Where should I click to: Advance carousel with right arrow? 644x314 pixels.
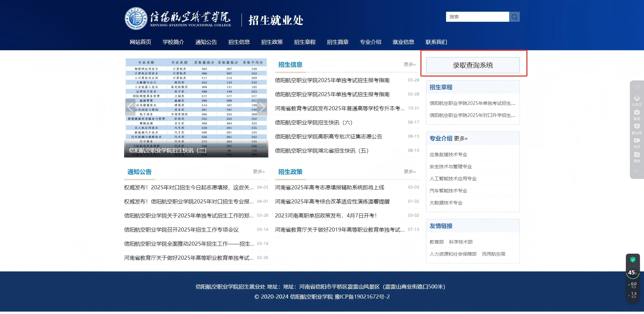click(x=262, y=107)
